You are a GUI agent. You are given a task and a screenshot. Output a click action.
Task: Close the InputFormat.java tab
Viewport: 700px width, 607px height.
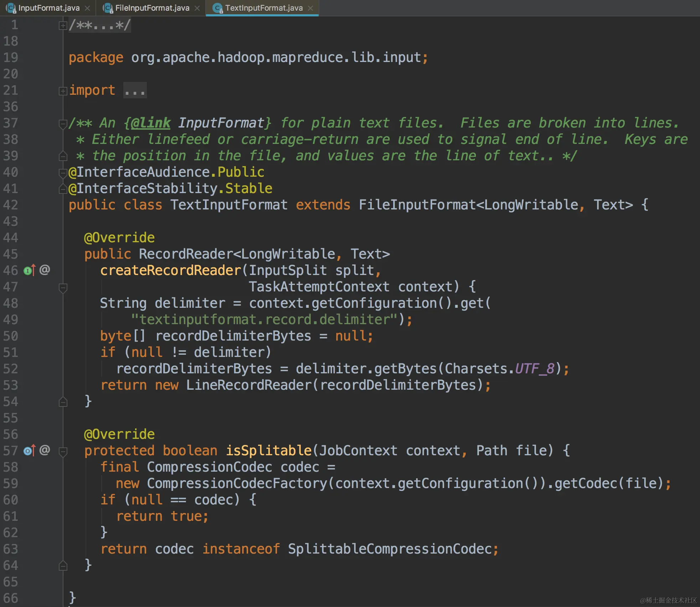(87, 8)
